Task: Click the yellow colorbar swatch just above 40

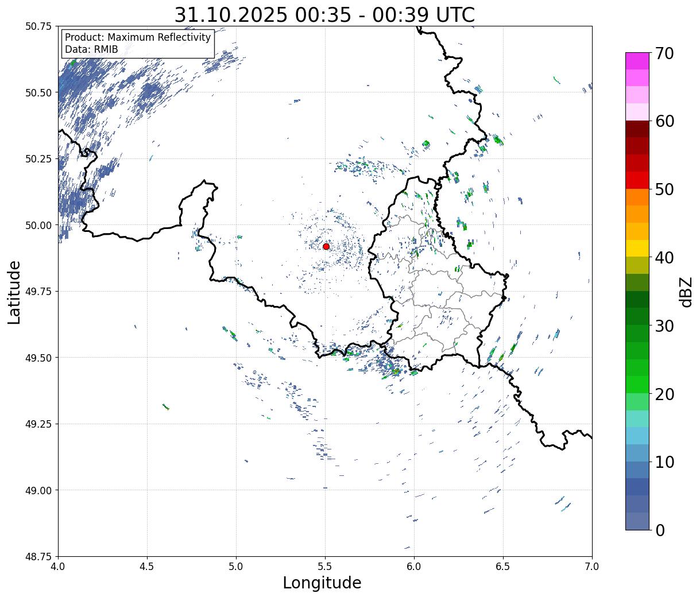Action: tap(637, 248)
